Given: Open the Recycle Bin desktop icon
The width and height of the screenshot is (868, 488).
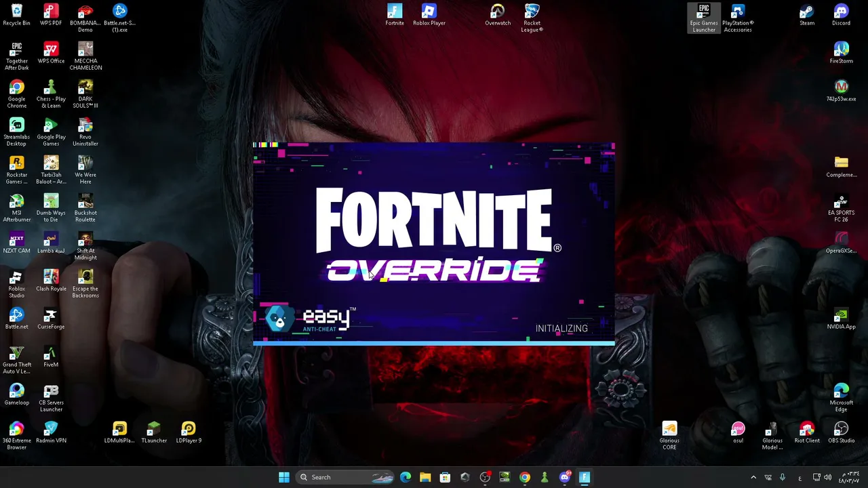Looking at the screenshot, I should pyautogui.click(x=16, y=15).
